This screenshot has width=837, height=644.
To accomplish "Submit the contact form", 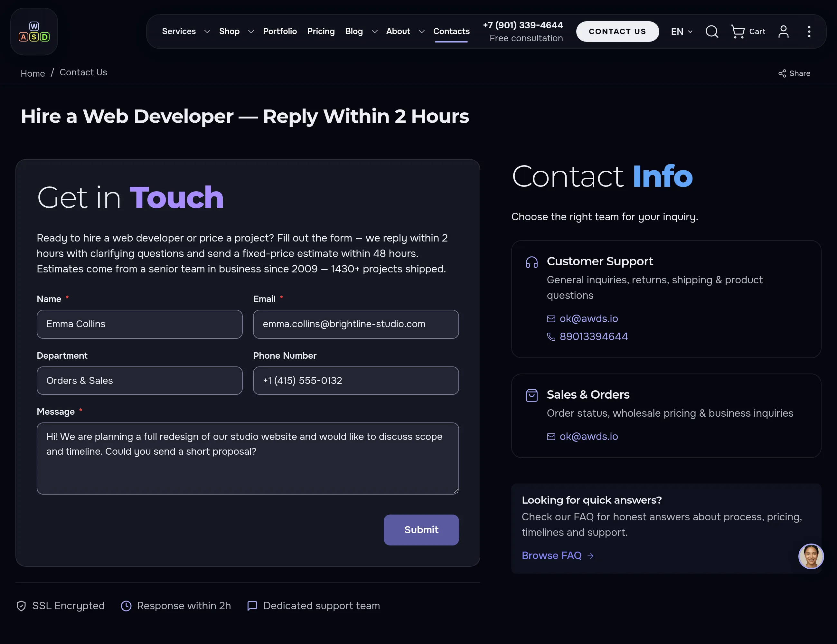I will (421, 530).
